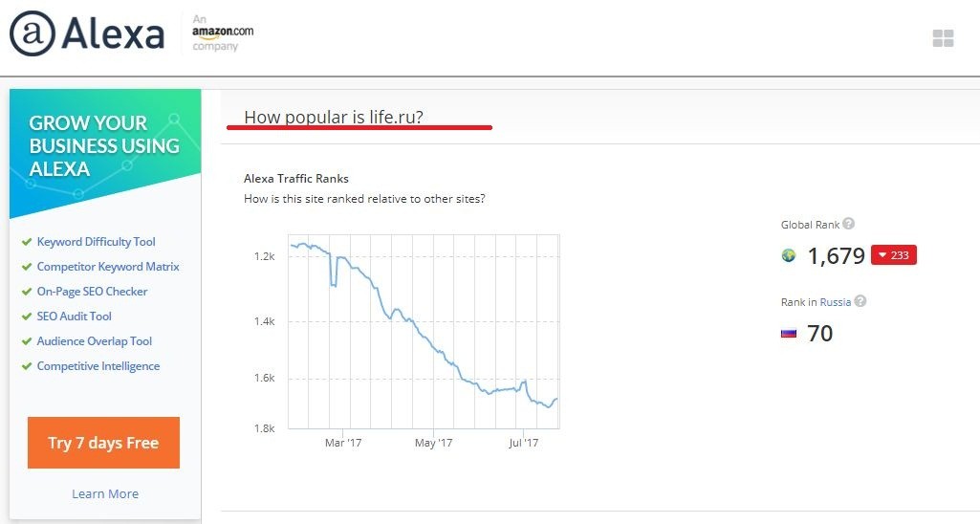Click the Amazon.com company logo
This screenshot has width=980, height=524.
tap(222, 33)
